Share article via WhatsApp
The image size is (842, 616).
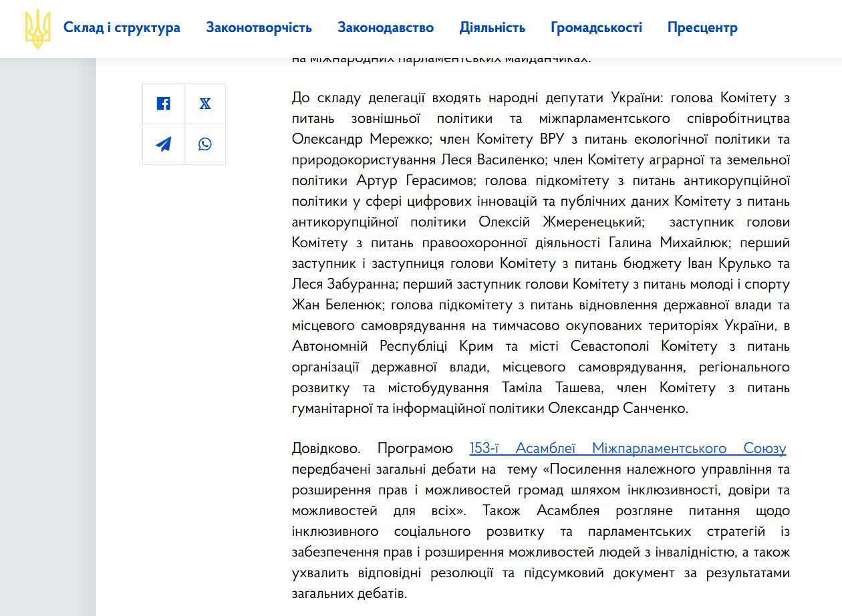[205, 144]
